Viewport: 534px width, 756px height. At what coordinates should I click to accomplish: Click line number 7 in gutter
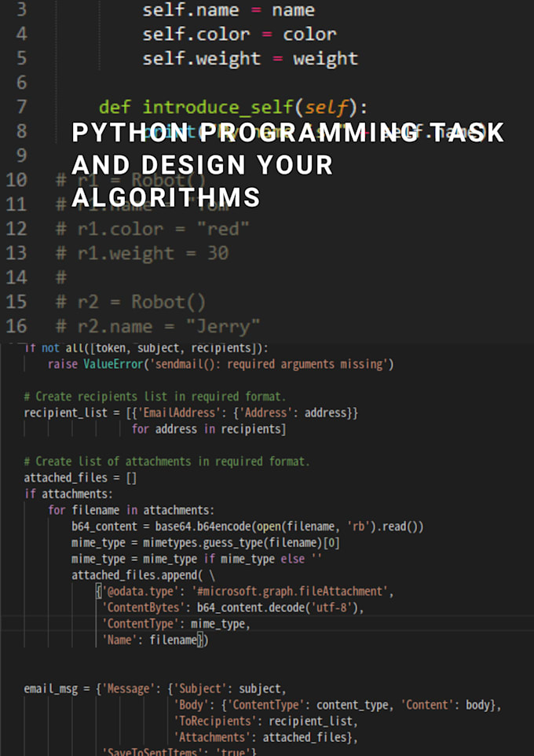pos(22,107)
